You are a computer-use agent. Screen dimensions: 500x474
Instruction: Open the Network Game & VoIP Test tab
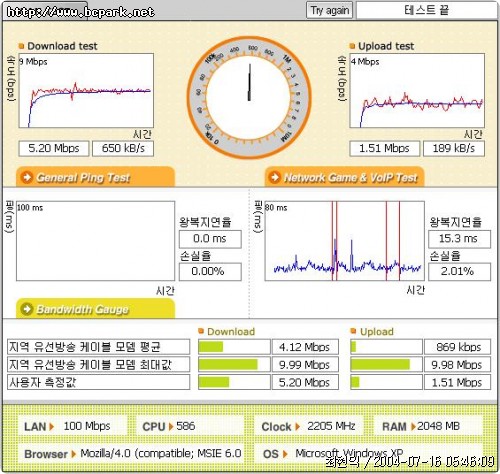(x=344, y=177)
